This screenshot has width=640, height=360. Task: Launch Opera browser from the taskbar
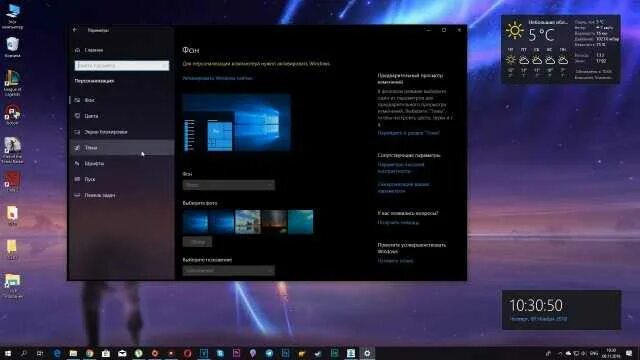pos(187,353)
